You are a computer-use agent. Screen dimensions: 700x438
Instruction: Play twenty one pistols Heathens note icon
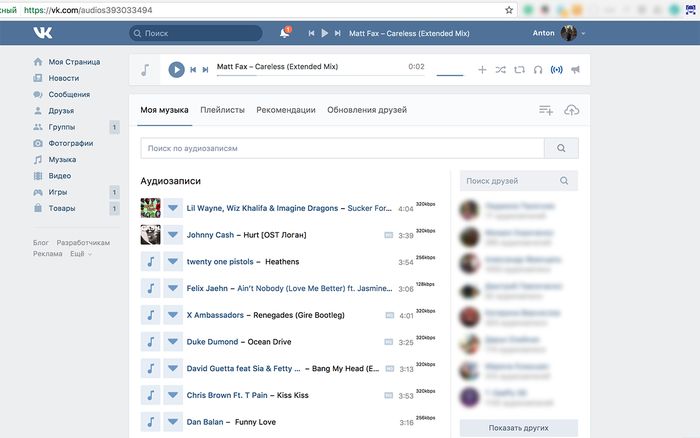pos(150,262)
